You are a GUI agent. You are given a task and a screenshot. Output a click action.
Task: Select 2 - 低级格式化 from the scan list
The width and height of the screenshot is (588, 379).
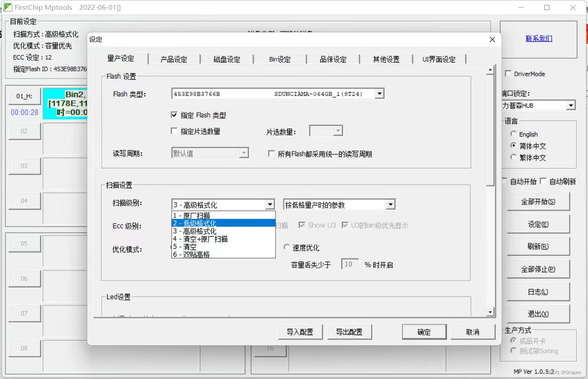pos(203,223)
